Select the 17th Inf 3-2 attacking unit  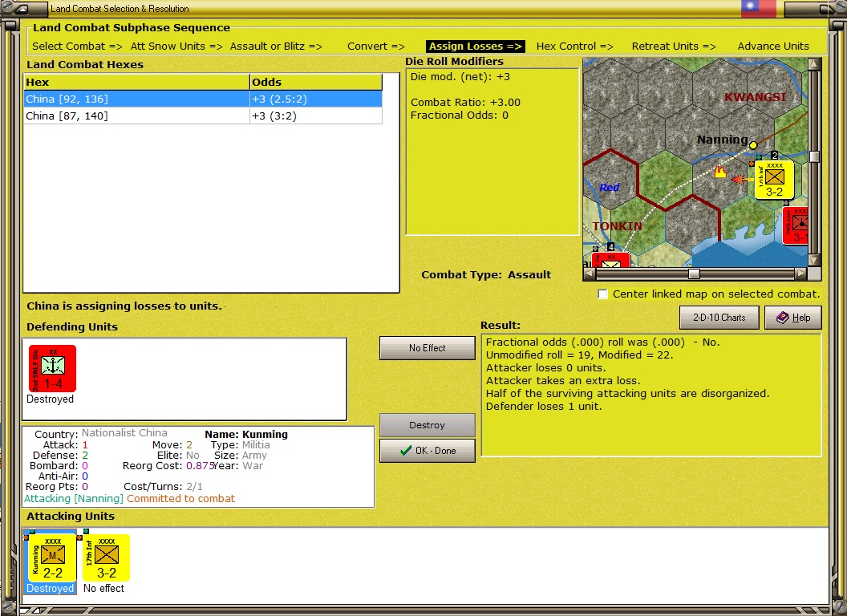(x=107, y=557)
